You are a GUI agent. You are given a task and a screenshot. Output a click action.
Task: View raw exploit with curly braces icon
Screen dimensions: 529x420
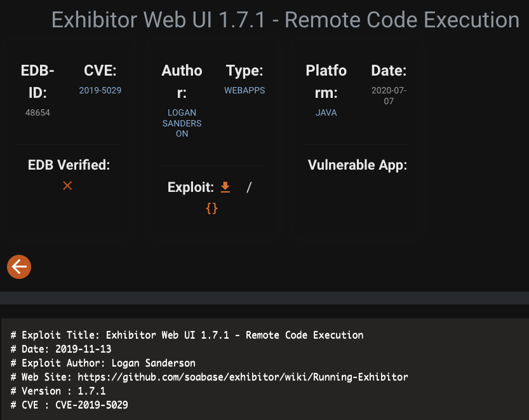(211, 208)
